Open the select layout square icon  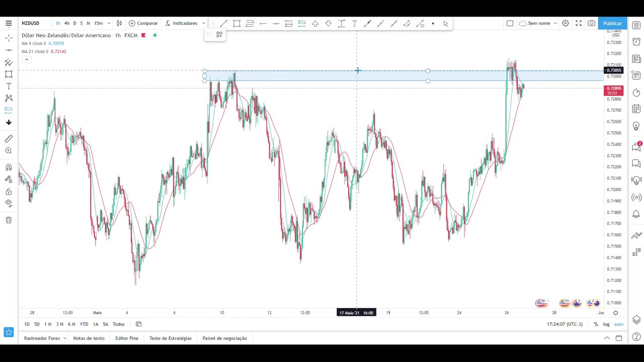click(510, 23)
